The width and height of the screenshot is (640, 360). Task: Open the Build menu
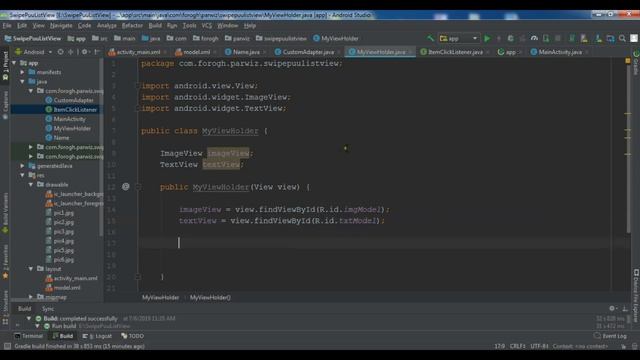coord(155,25)
